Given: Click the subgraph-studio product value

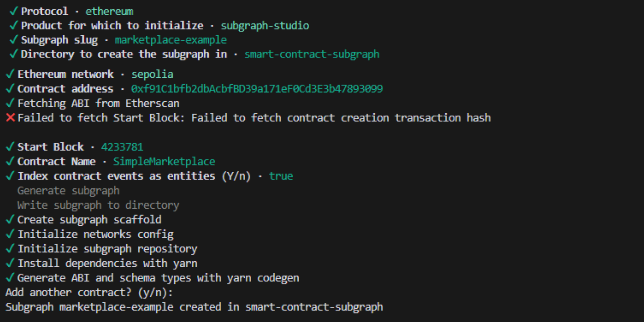Looking at the screenshot, I should point(265,26).
